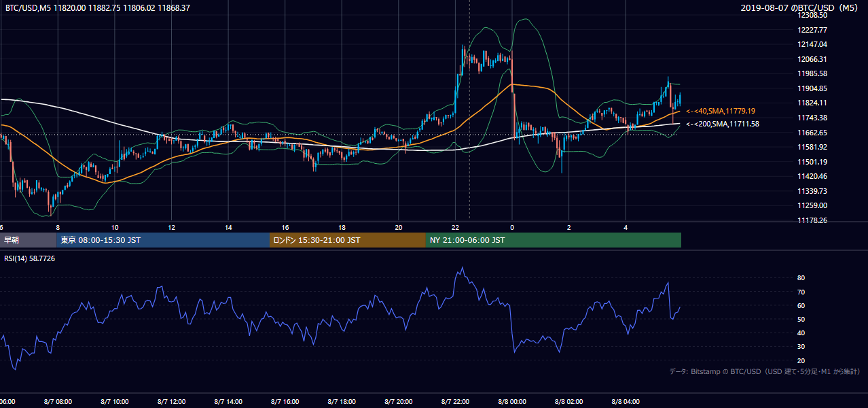Select the 200 SMA label 11711.58
Viewport: 868px width, 408px height.
(723, 124)
